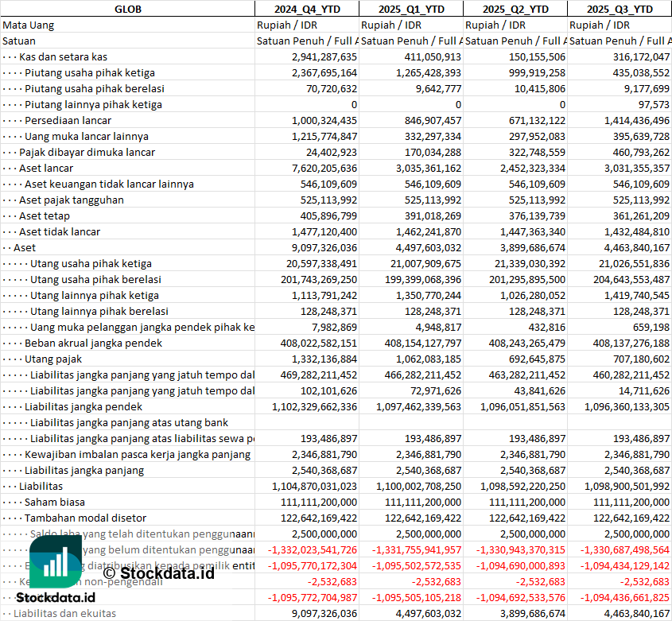Click the Mata Uang label cell
This screenshot has width=672, height=621.
(28, 25)
